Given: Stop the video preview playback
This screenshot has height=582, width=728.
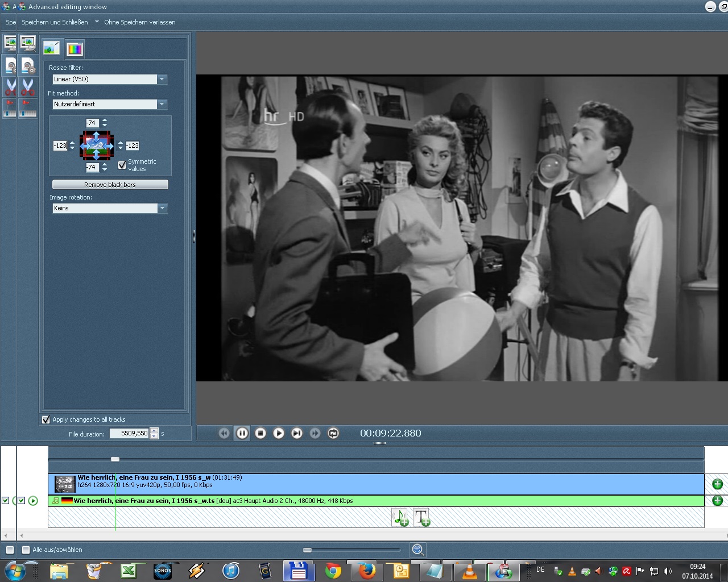Looking at the screenshot, I should [260, 433].
